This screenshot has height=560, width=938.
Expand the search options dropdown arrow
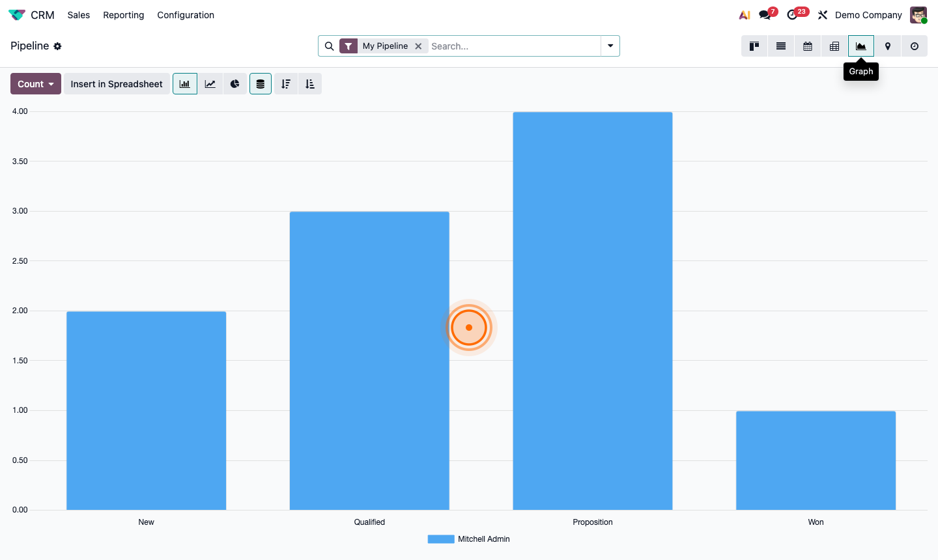pos(610,46)
